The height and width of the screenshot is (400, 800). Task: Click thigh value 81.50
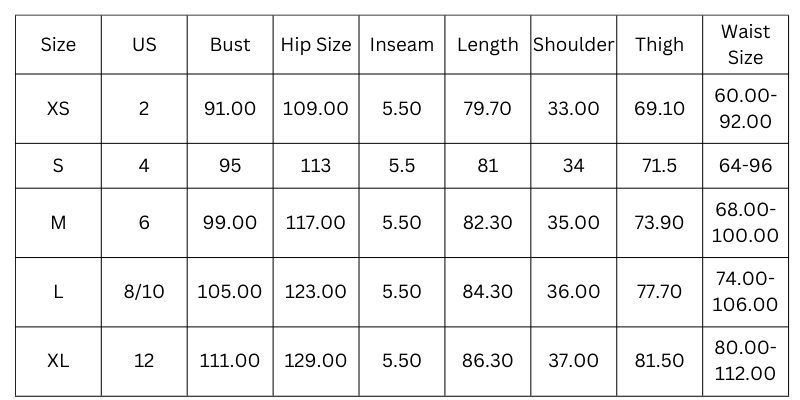(659, 361)
